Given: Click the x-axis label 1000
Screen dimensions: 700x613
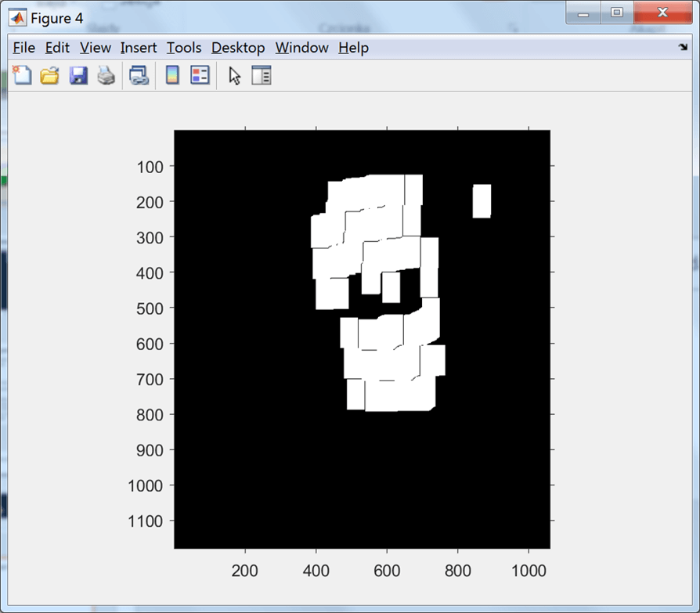Looking at the screenshot, I should (x=529, y=571).
